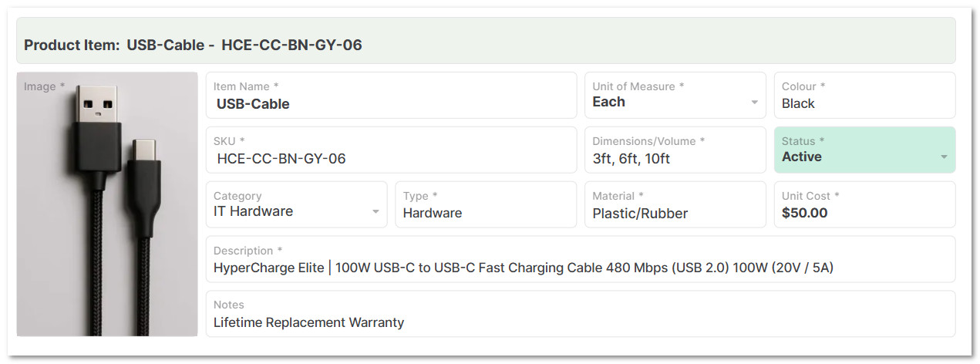Click the 'Lifetime Replacement Warranty' text
Viewport: 980px width, 364px height.
point(308,322)
